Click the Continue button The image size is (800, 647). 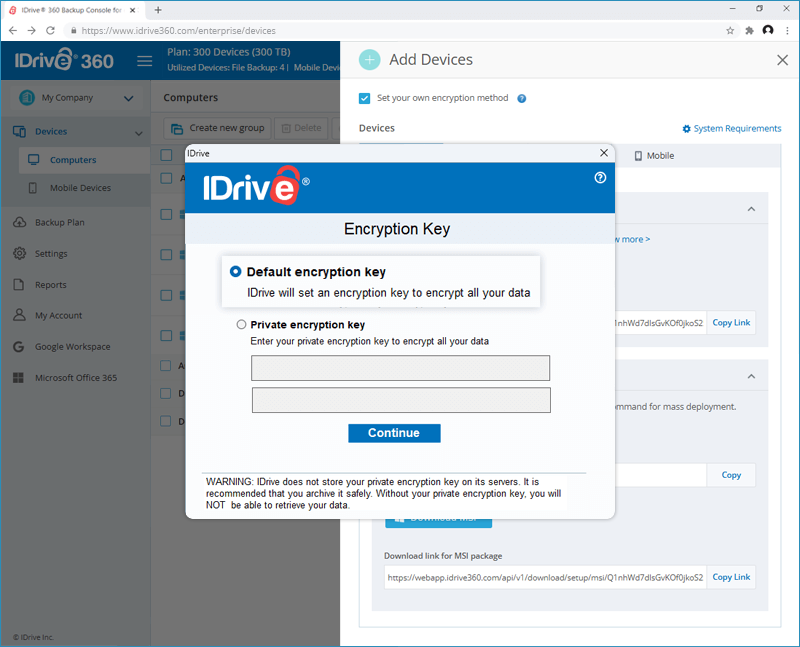tap(394, 433)
